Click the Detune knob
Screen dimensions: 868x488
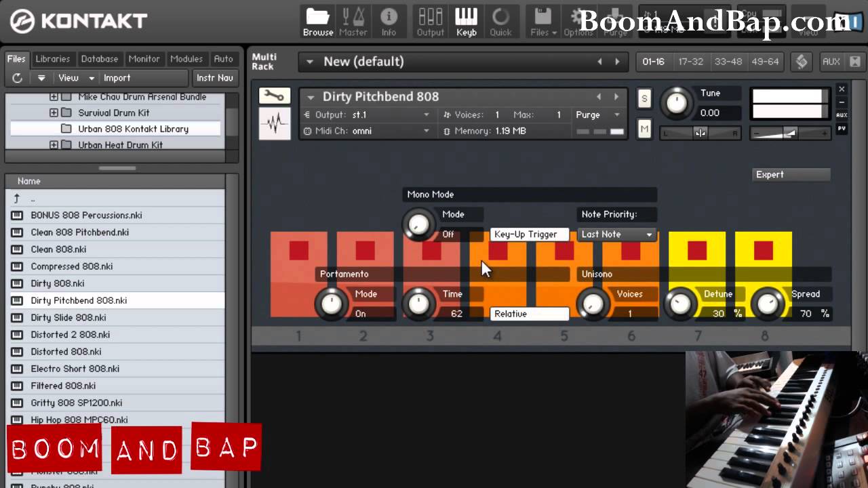(x=680, y=304)
